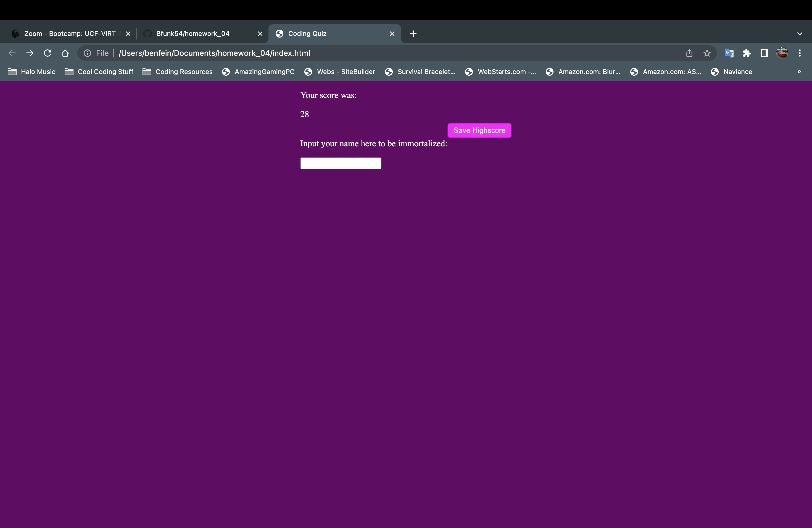Click the name input field
Screen dimensions: 812x528
click(341, 163)
